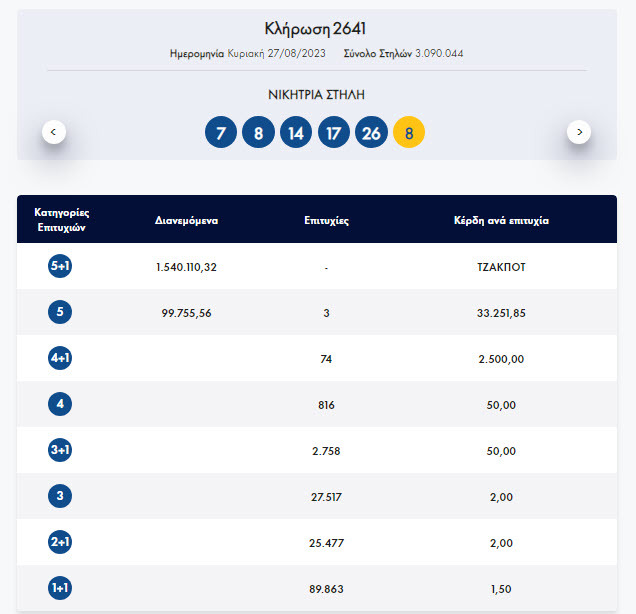
Task: Click the ΝΙΚΗΤΡΙΑ ΣΤΗΛΗ heading
Action: [x=316, y=95]
